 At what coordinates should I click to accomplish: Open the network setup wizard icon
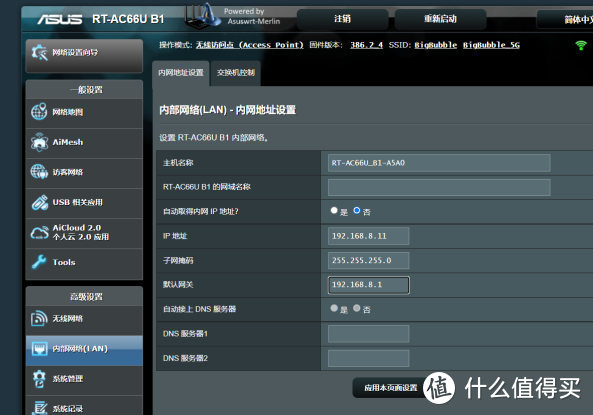pyautogui.click(x=39, y=53)
